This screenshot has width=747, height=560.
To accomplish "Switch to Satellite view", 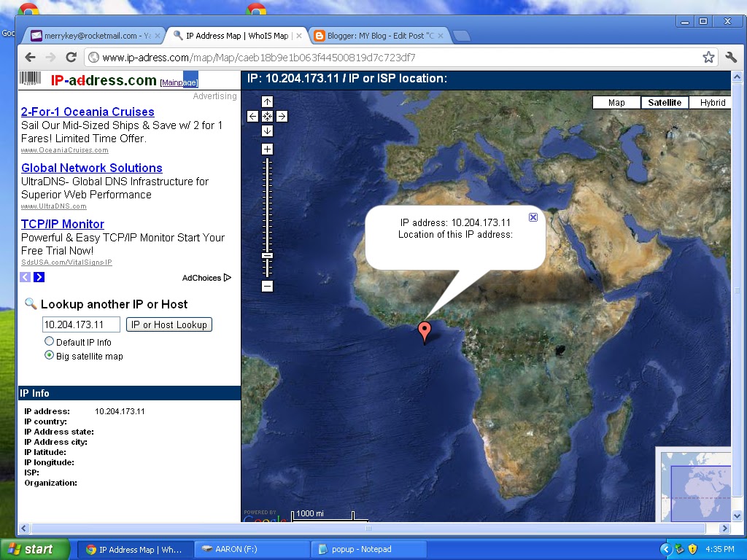I will point(665,102).
